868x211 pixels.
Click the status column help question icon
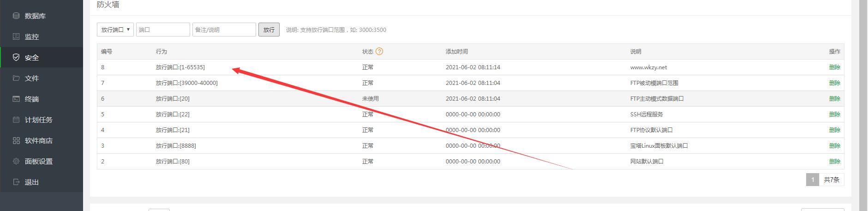379,51
